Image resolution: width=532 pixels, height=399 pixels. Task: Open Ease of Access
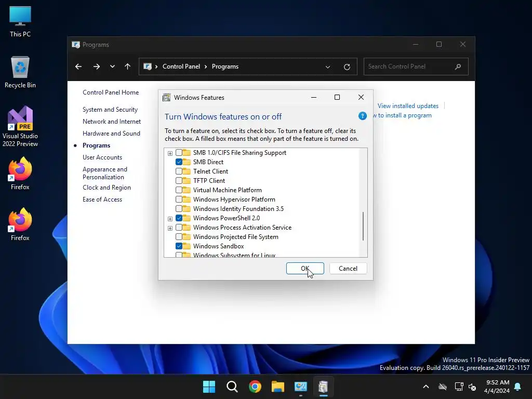click(102, 199)
